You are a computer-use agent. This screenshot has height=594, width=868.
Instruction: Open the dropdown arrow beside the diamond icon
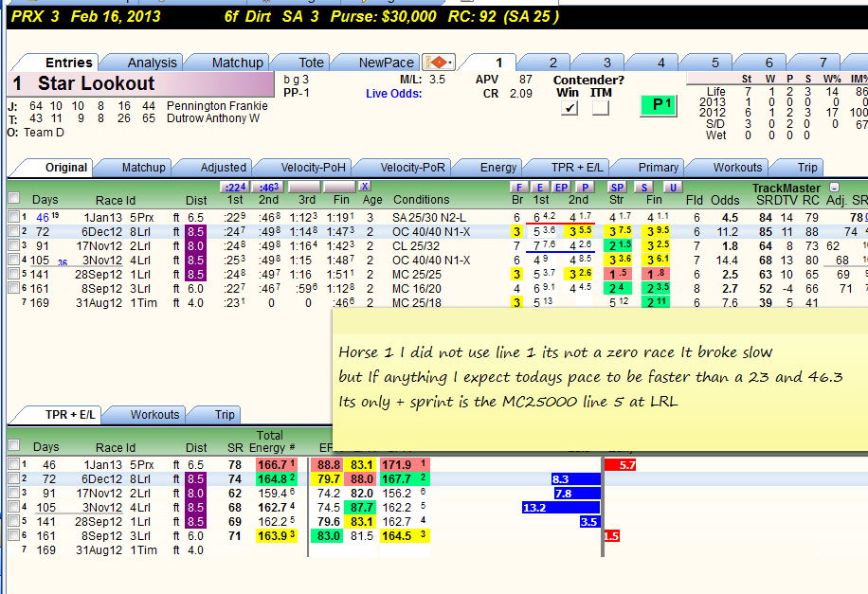click(450, 63)
